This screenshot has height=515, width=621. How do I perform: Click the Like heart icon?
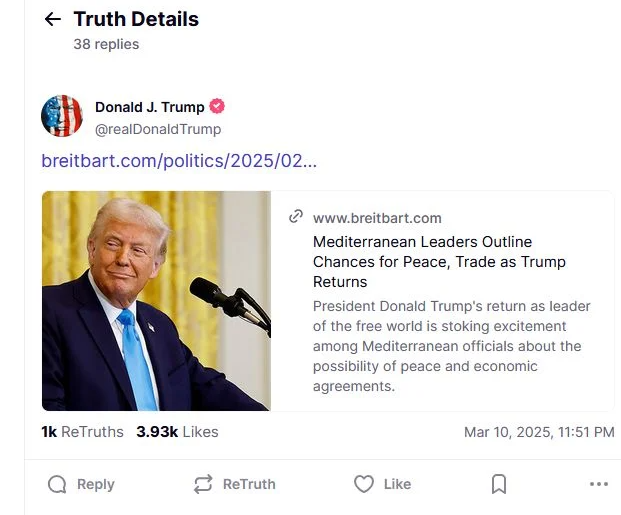364,484
